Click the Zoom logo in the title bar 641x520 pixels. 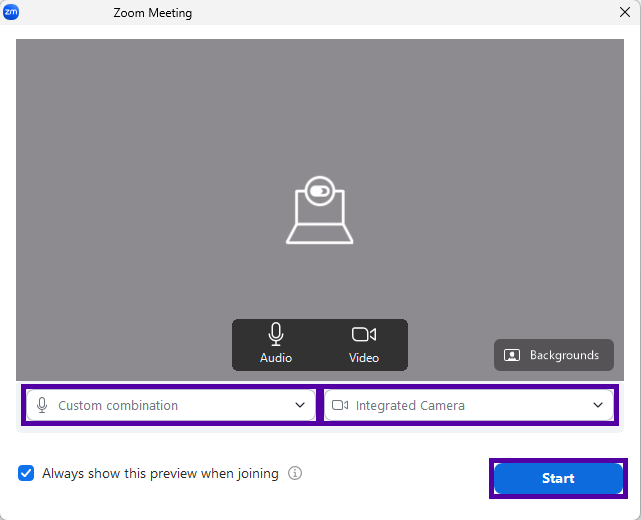pyautogui.click(x=11, y=13)
